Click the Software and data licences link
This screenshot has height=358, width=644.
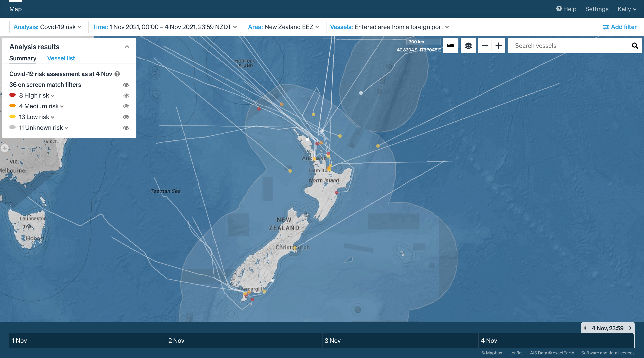tap(608, 353)
